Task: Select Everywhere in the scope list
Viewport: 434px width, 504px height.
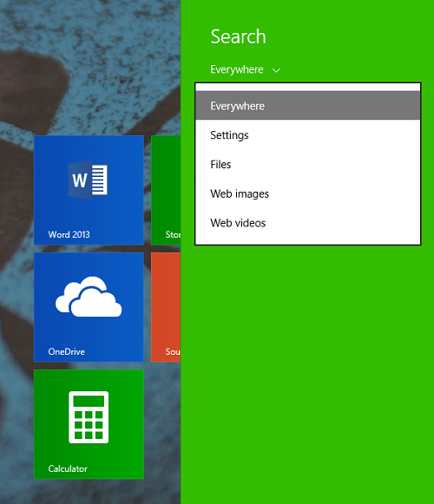Action: pyautogui.click(x=308, y=106)
